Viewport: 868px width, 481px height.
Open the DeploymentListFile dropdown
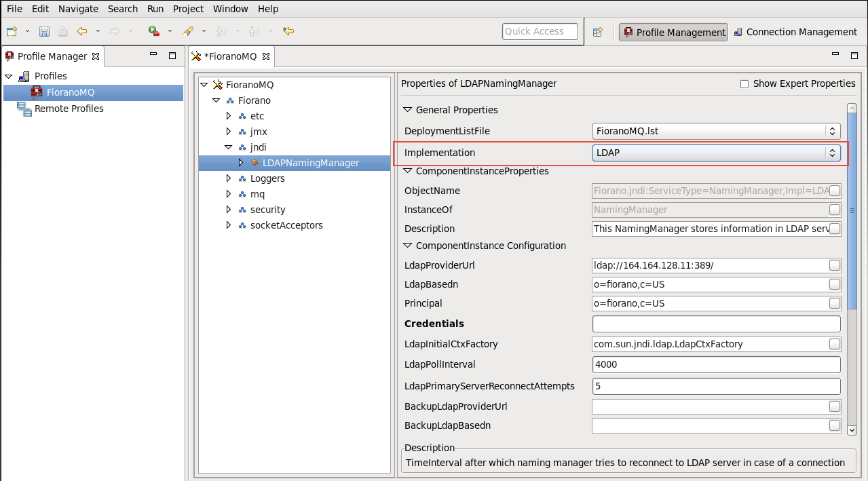717,132
